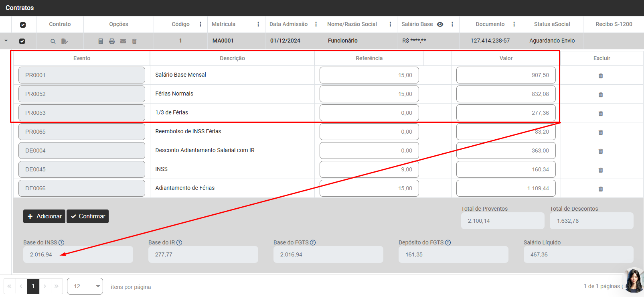Screen dimensions: 644x297
Task: Toggle the select-all checkbox in the table header
Action: tap(23, 25)
